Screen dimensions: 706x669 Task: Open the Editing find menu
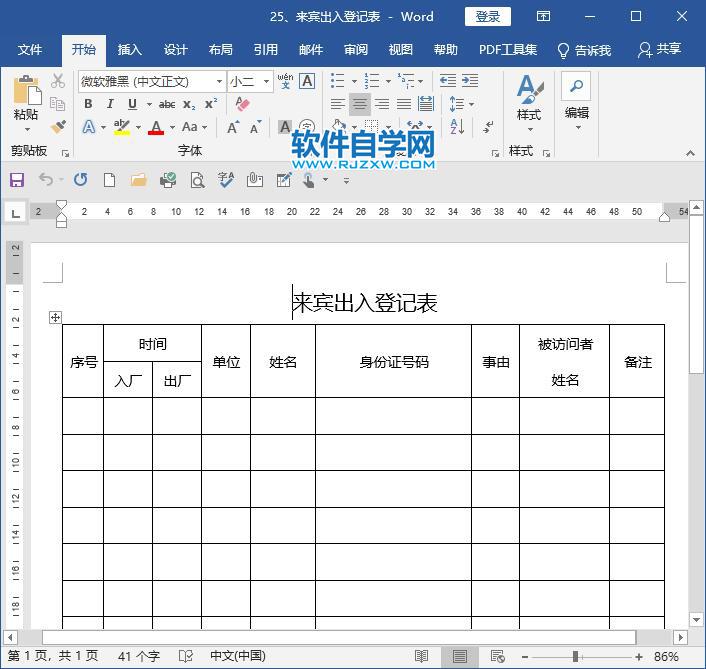point(577,101)
